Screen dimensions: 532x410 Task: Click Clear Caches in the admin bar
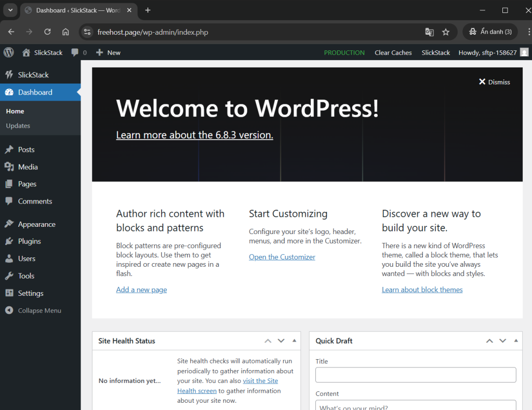393,52
